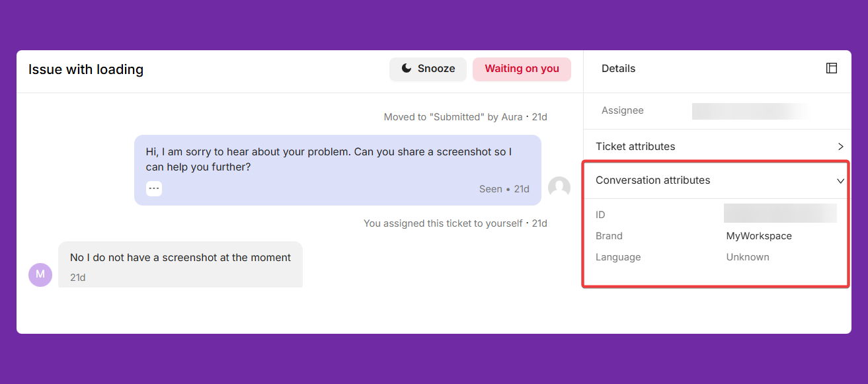Click the moon icon in Snooze

click(x=407, y=68)
